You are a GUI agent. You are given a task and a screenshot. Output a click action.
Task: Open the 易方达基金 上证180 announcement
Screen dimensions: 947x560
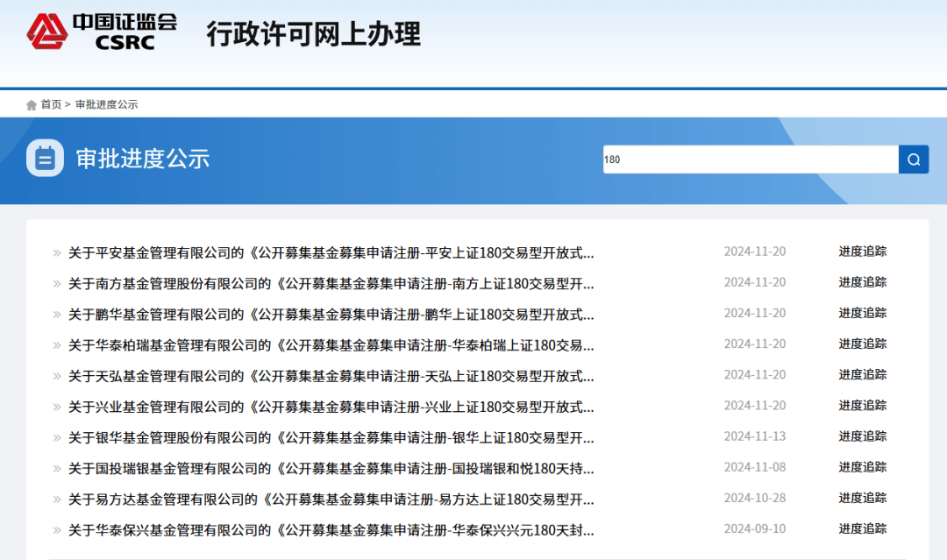(331, 499)
